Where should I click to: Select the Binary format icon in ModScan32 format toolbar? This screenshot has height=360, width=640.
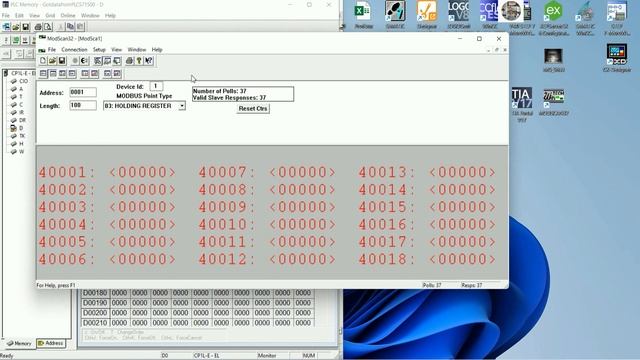(43, 73)
